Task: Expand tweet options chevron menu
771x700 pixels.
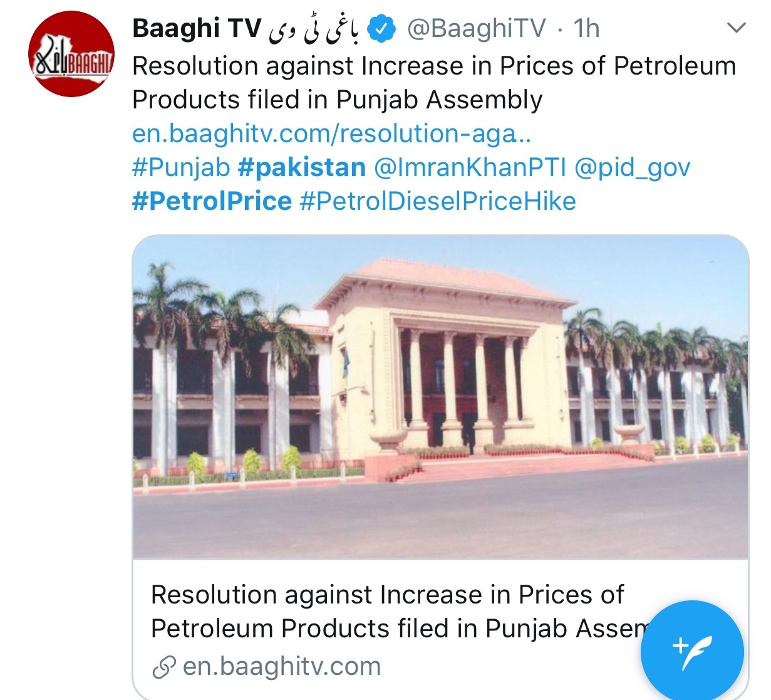Action: click(x=735, y=28)
